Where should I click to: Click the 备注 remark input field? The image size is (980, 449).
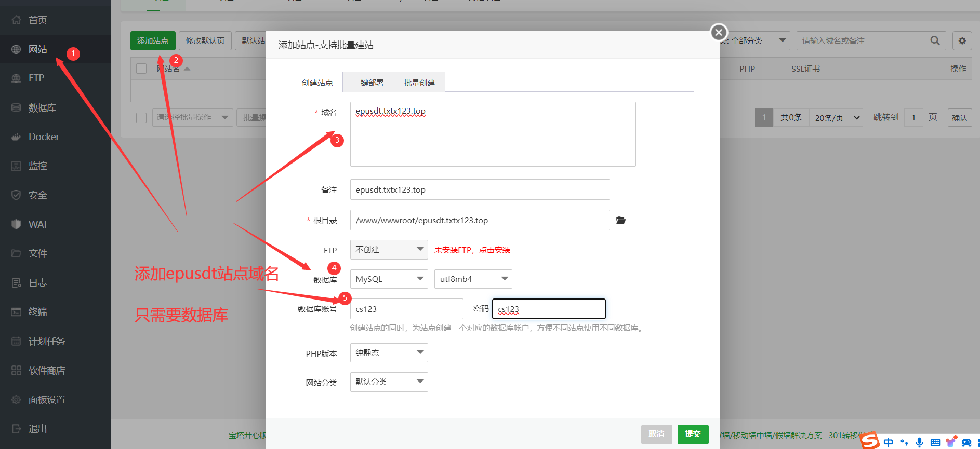click(480, 189)
